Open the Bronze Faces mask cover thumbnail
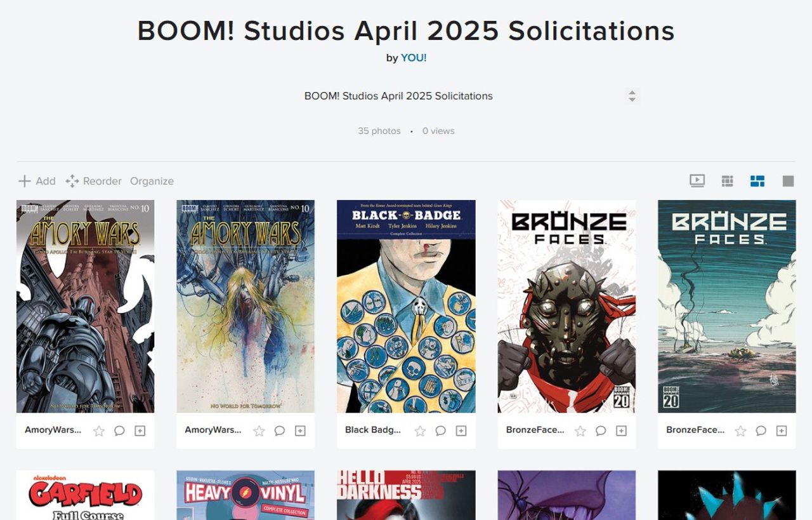This screenshot has width=812, height=520. point(566,307)
